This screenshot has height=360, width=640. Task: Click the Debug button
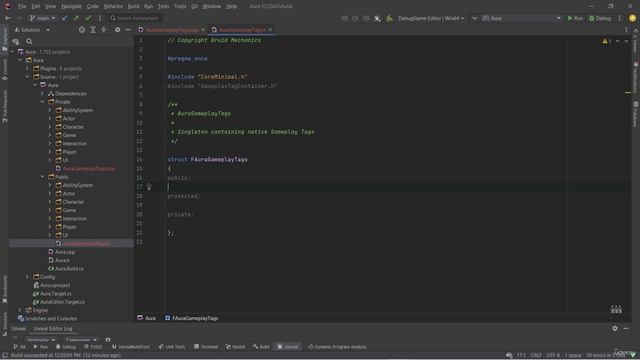pos(600,18)
